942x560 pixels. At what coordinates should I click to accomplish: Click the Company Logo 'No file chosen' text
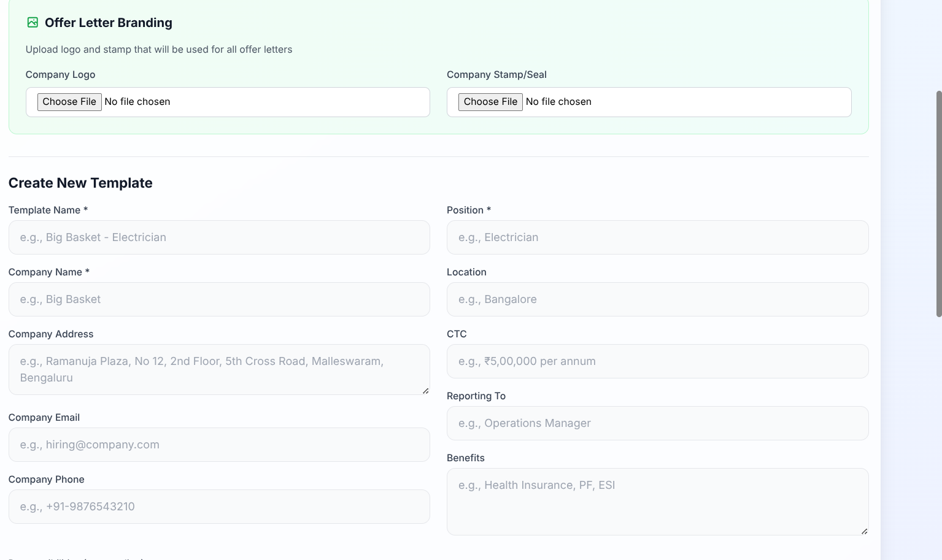point(137,102)
